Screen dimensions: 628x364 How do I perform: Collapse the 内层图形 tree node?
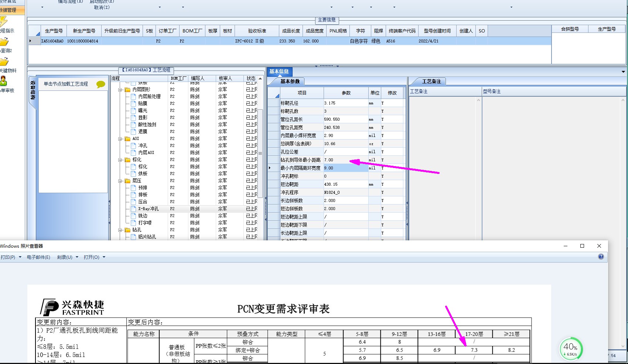[x=120, y=90]
